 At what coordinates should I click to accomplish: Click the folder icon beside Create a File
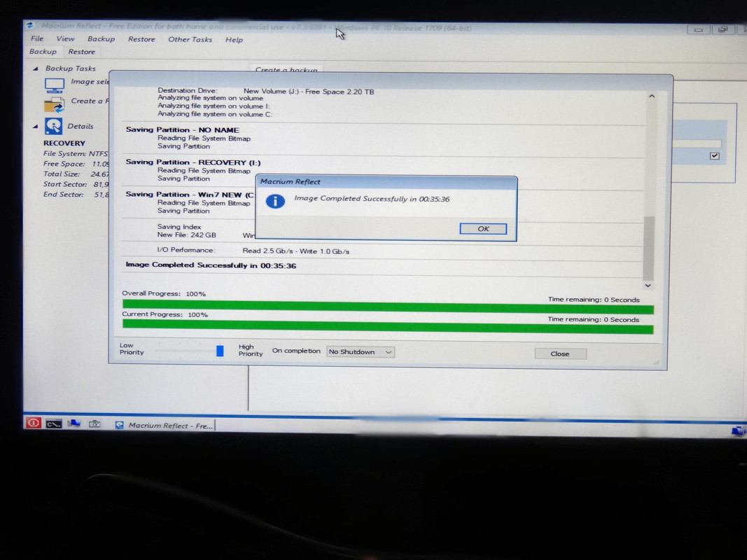[55, 105]
